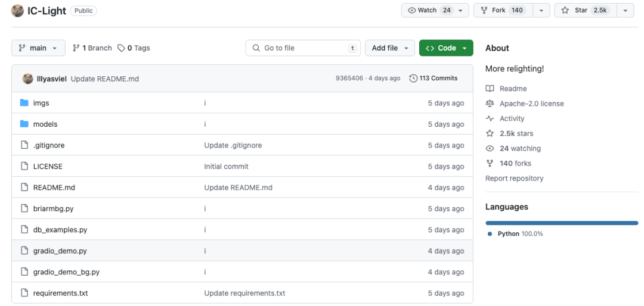Click the briarmbg.py file icon

24,209
